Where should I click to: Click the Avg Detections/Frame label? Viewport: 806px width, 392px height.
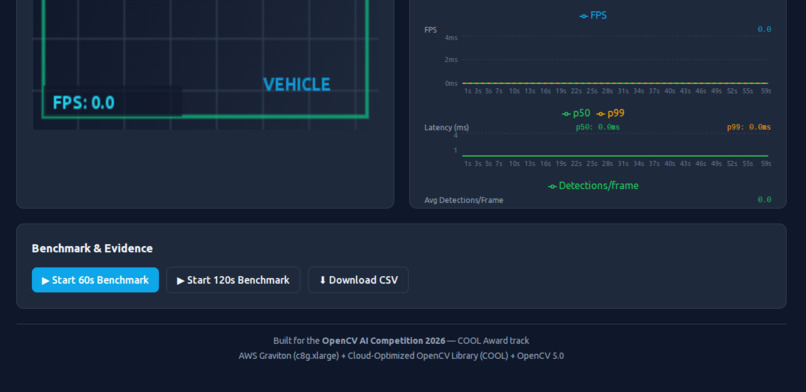coord(464,200)
